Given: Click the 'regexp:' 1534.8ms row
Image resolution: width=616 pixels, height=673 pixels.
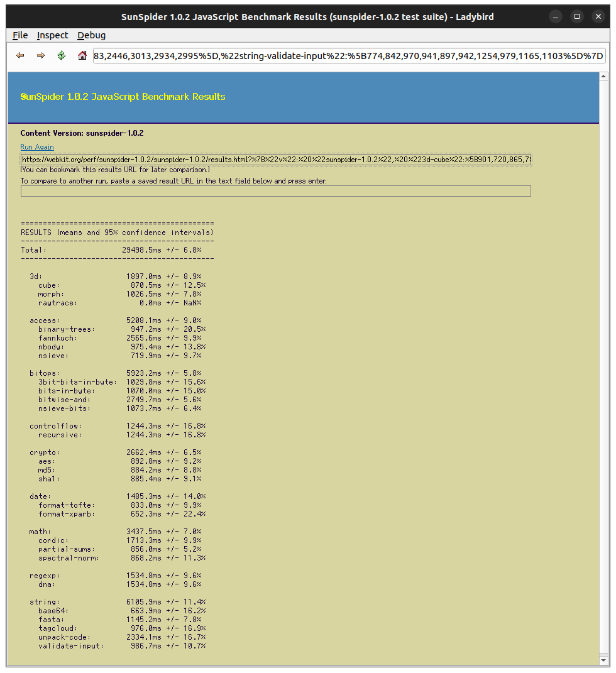Looking at the screenshot, I should (116, 576).
